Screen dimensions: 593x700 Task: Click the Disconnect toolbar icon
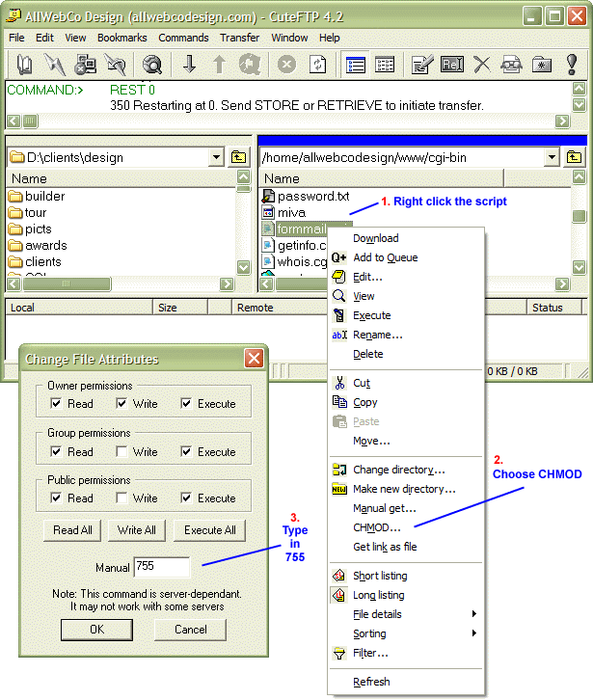click(x=115, y=65)
